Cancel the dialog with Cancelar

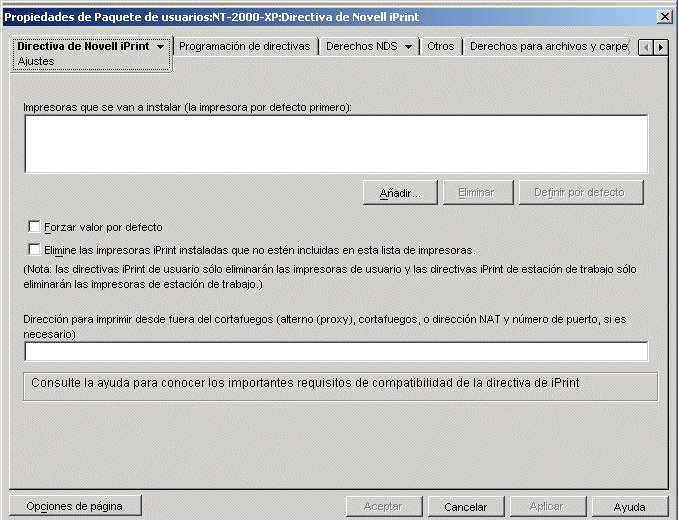(x=466, y=506)
